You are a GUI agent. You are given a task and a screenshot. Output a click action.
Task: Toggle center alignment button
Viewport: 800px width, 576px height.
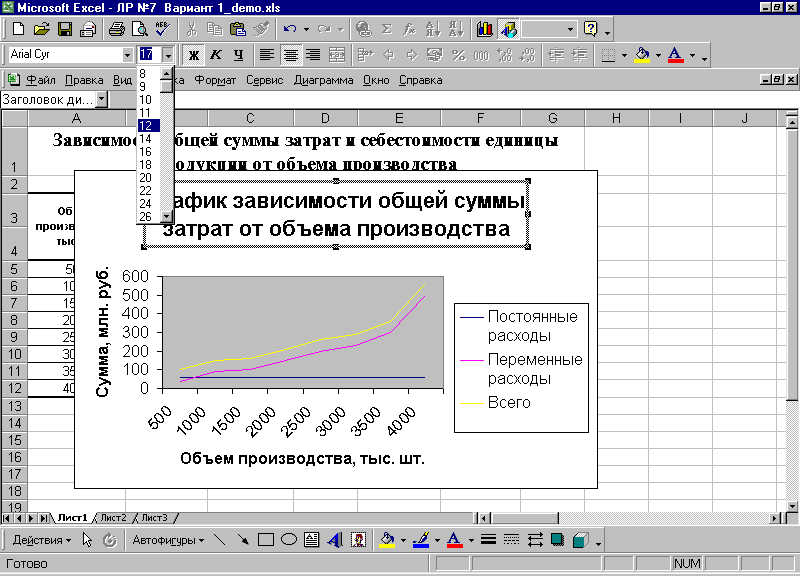[290, 55]
